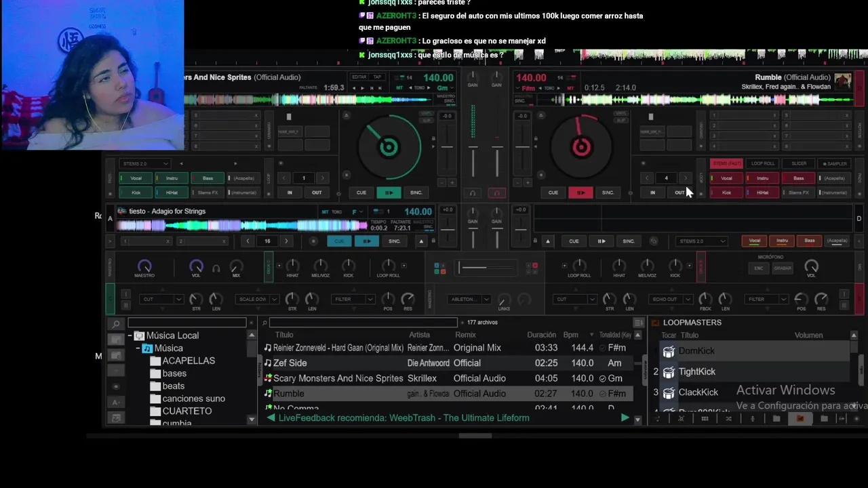The height and width of the screenshot is (488, 868).
Task: Toggle HiHat stem pad on right deck
Action: (762, 192)
